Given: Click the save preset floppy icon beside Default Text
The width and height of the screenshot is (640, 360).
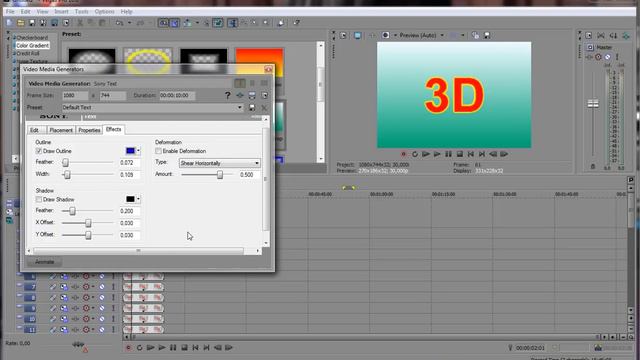Looking at the screenshot, I should click(x=252, y=108).
